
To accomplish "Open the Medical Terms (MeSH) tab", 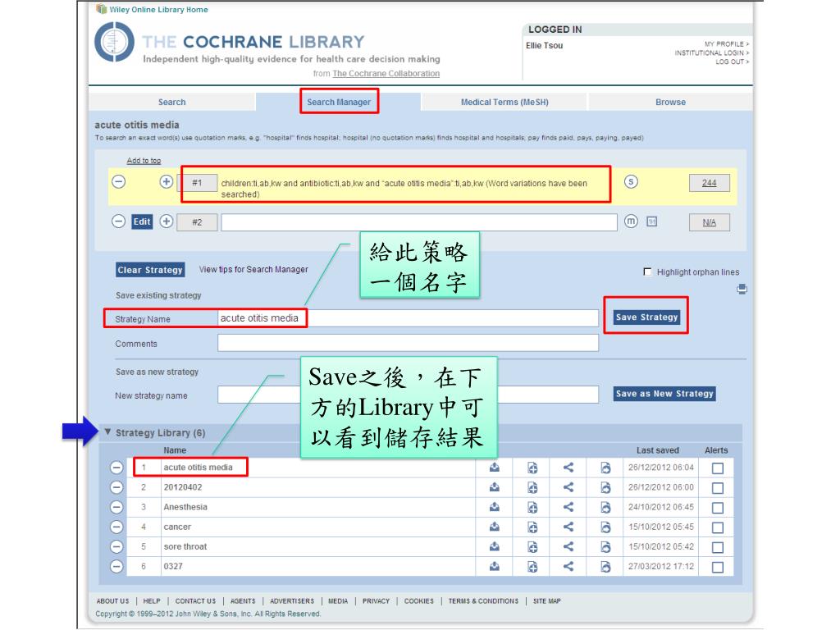I will (504, 102).
